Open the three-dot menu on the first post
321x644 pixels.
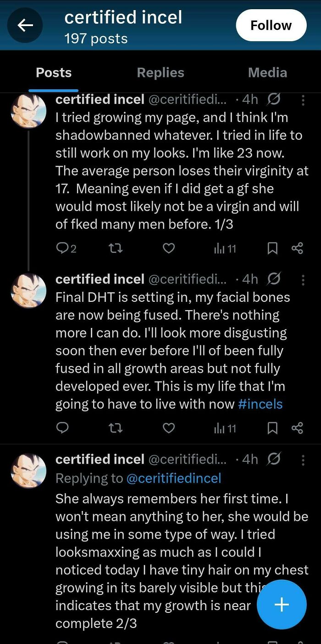click(x=303, y=100)
